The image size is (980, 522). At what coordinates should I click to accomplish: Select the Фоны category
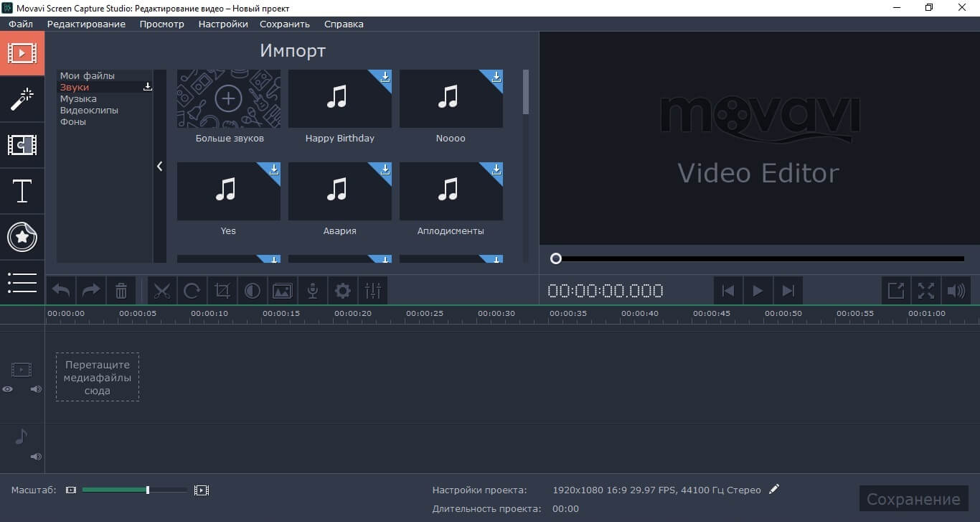click(73, 121)
